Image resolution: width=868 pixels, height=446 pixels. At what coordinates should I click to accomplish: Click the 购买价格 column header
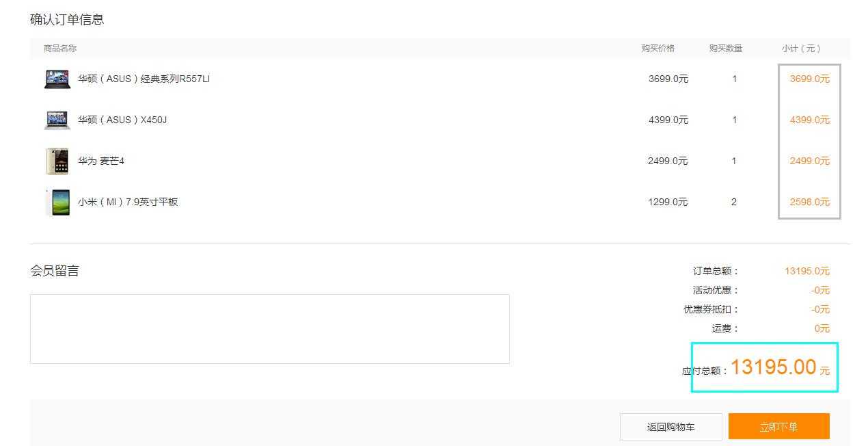[657, 49]
